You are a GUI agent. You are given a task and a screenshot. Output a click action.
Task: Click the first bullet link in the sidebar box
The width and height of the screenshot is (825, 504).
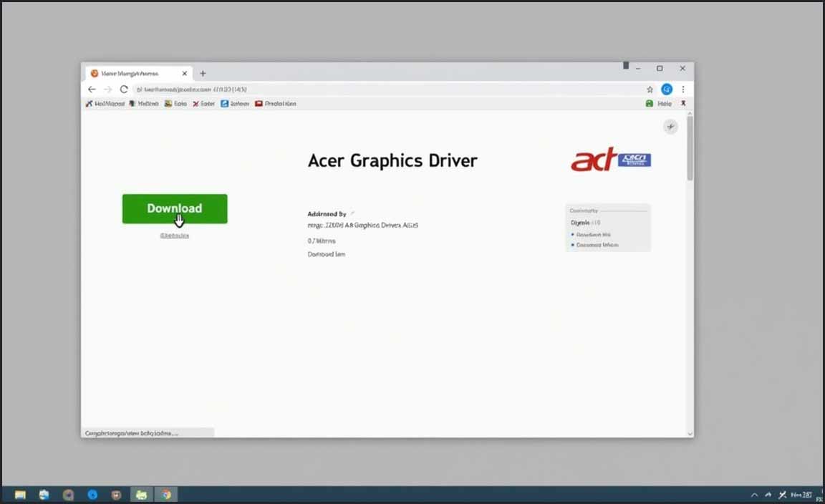pos(594,235)
